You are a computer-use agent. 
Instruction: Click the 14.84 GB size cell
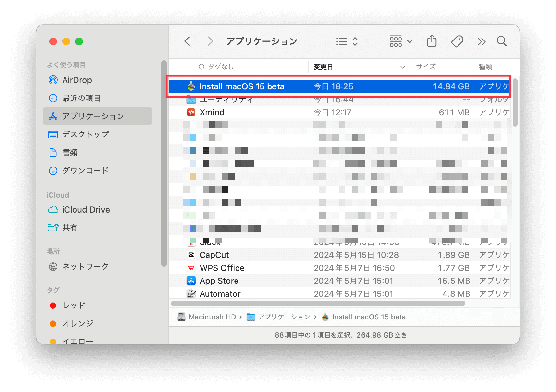pyautogui.click(x=451, y=86)
